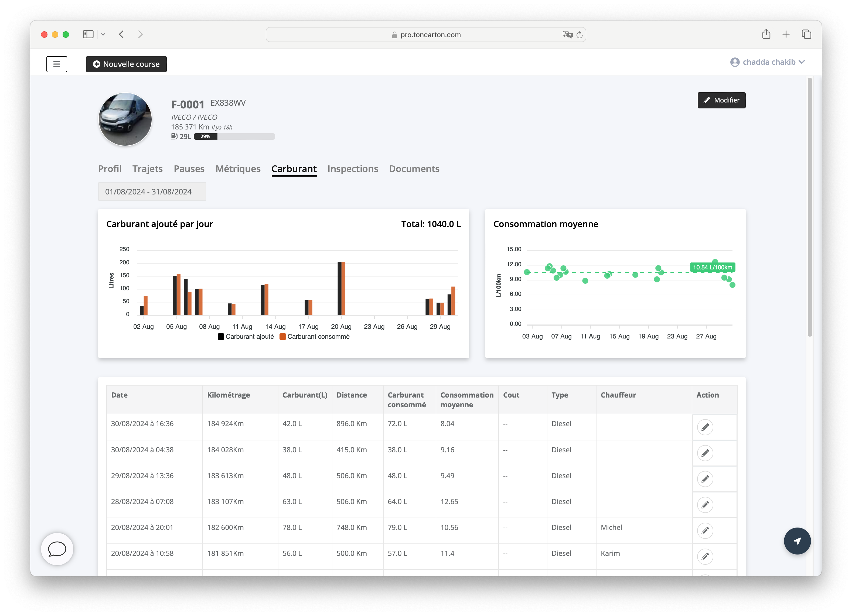
Task: Expand the sidebar options chevron in Safari
Action: pyautogui.click(x=103, y=35)
